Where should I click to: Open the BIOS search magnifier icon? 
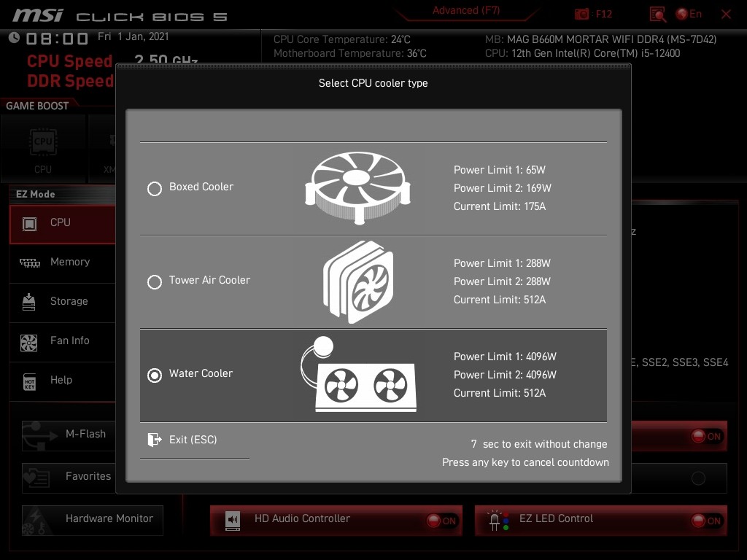pos(658,15)
